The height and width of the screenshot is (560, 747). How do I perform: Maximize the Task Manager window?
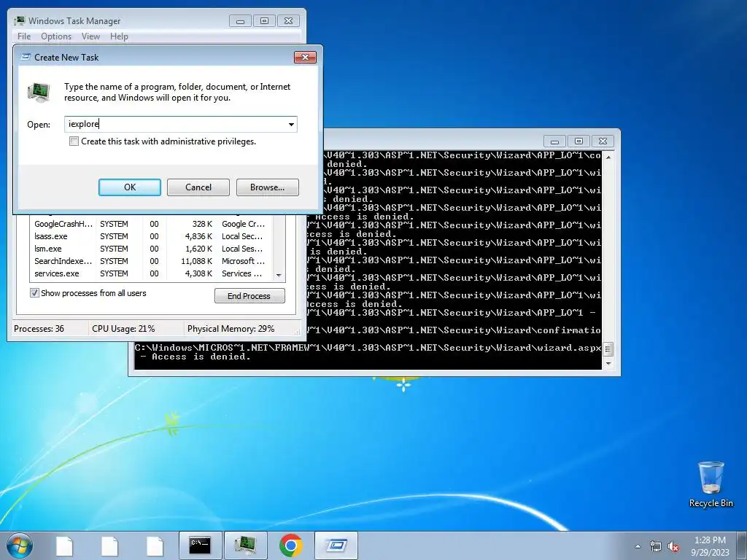264,21
